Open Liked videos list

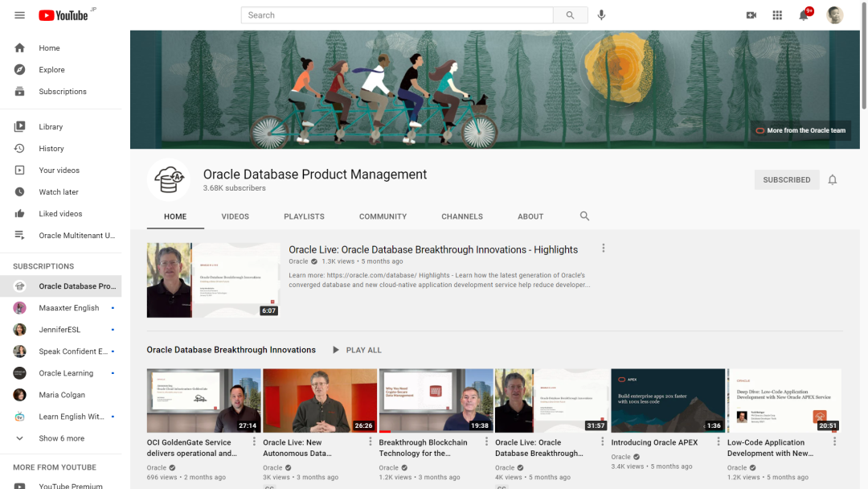point(61,214)
